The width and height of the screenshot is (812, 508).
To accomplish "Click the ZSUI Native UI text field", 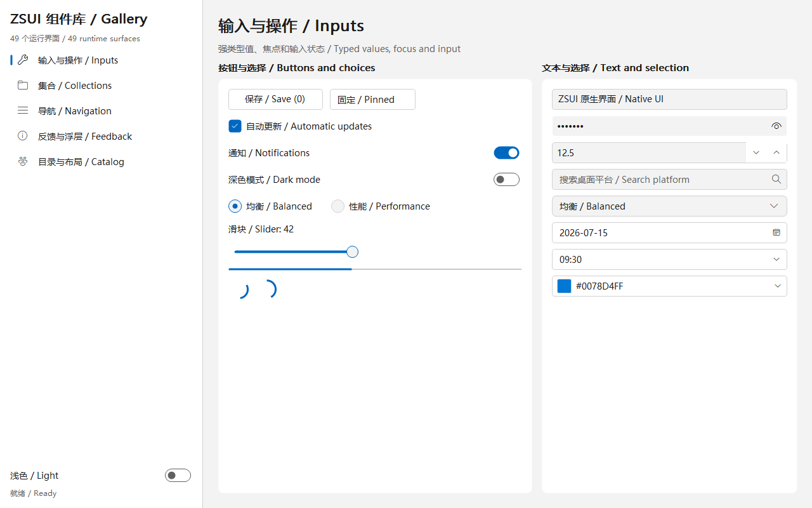I will 669,99.
